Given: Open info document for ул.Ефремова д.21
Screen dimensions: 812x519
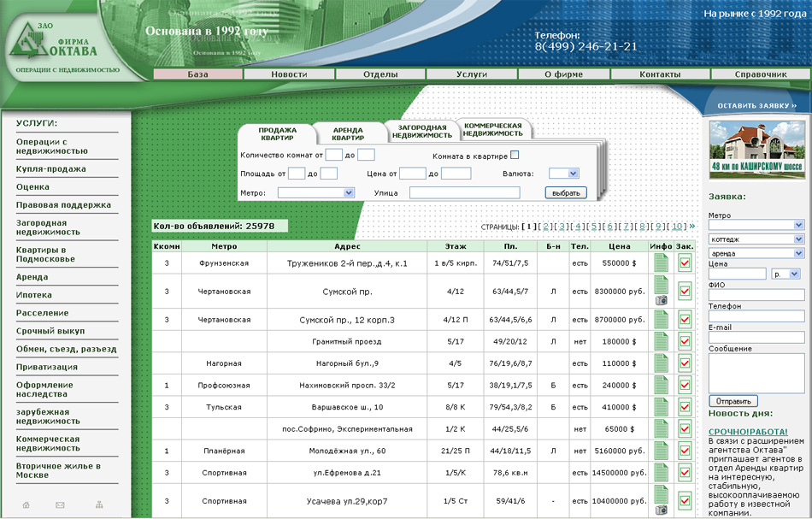Looking at the screenshot, I should [x=661, y=472].
